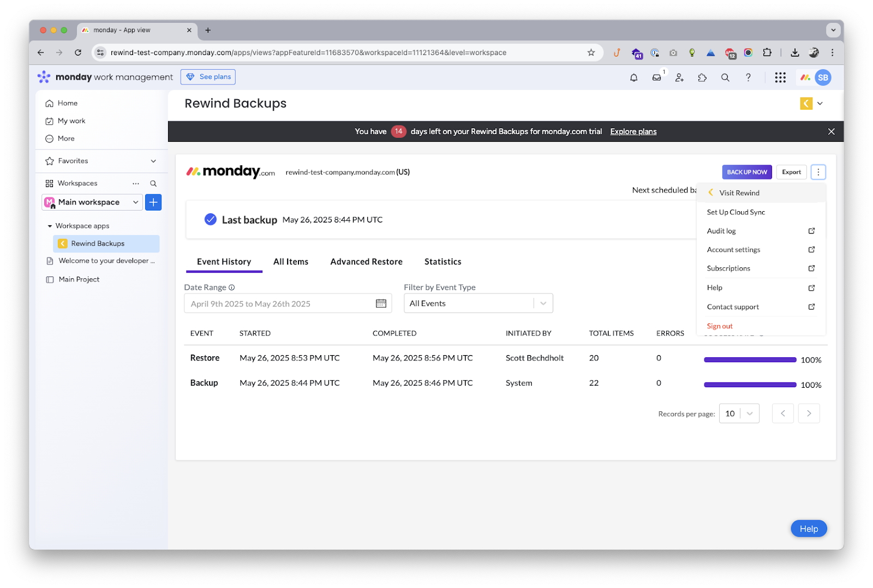The width and height of the screenshot is (873, 588).
Task: Select Visit Rewind menu item
Action: click(x=761, y=193)
